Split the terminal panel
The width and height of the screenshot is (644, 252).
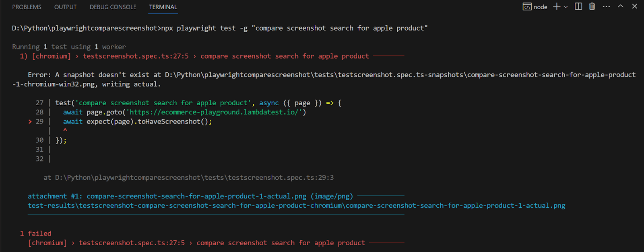coord(578,6)
